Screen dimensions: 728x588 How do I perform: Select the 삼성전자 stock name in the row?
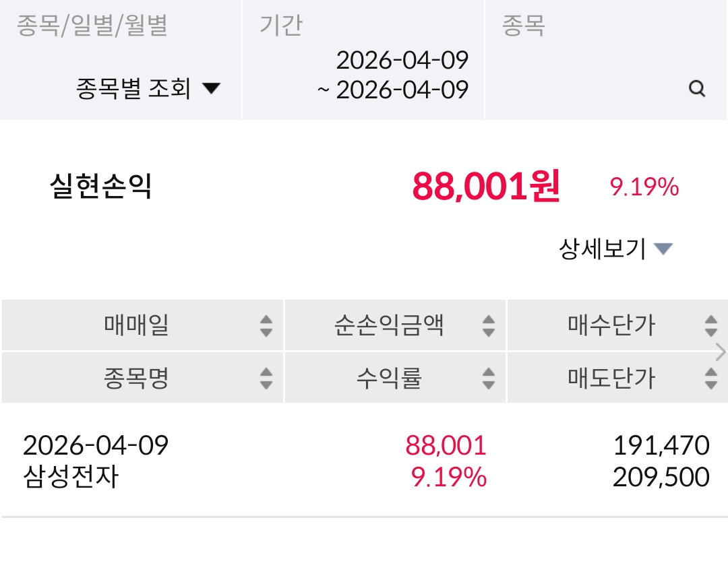point(71,478)
